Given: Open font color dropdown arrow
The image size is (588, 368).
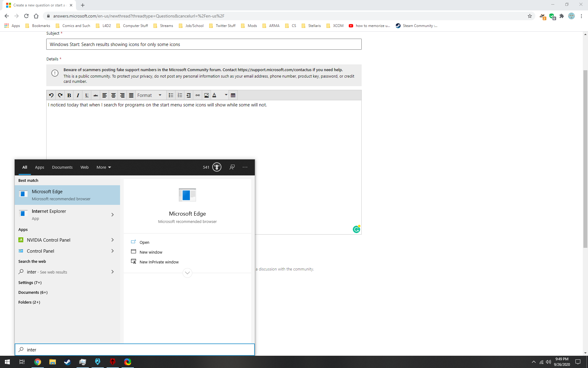Looking at the screenshot, I should (x=226, y=95).
